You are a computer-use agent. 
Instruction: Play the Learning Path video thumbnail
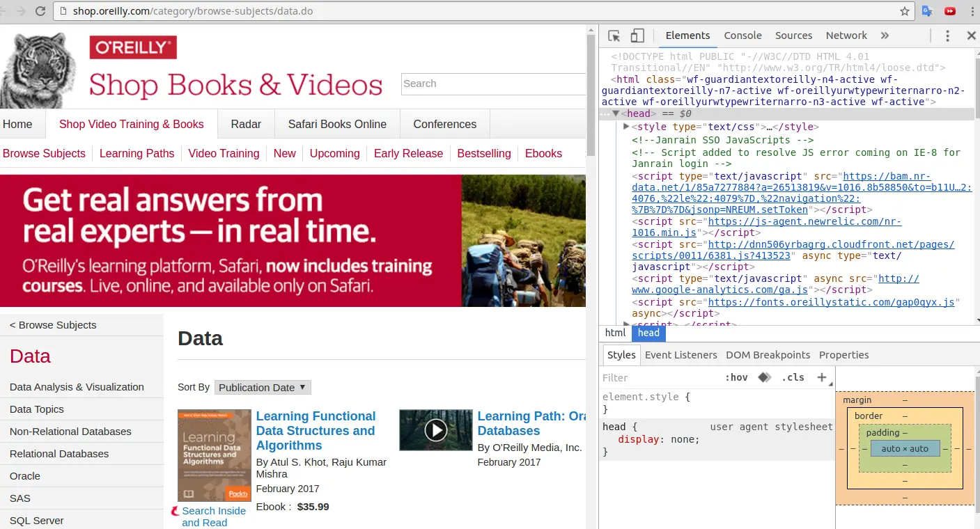[x=435, y=430]
